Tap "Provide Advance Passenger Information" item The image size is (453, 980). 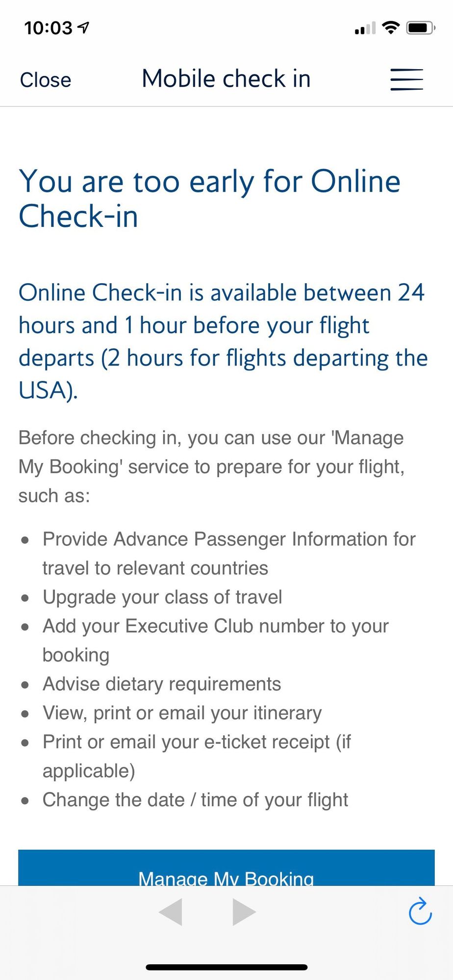pyautogui.click(x=229, y=539)
